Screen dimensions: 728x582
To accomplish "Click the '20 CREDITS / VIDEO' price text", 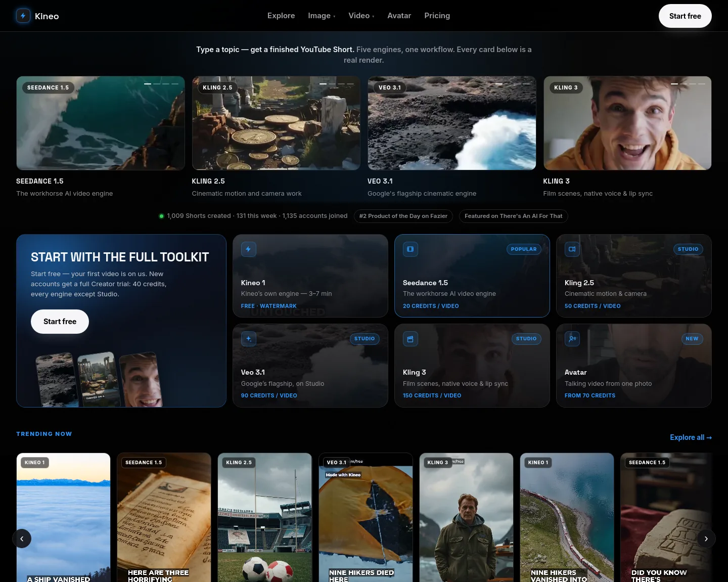I will click(x=431, y=306).
